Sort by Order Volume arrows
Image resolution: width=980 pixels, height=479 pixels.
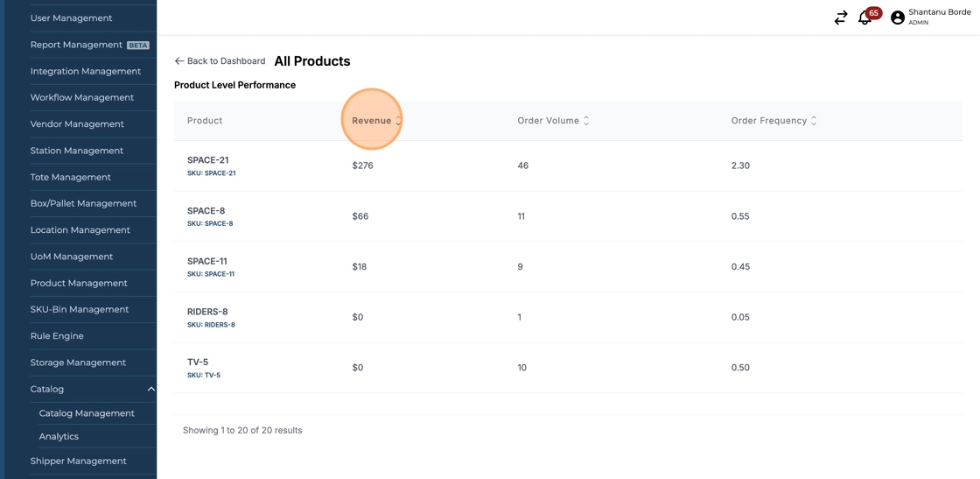pyautogui.click(x=586, y=121)
